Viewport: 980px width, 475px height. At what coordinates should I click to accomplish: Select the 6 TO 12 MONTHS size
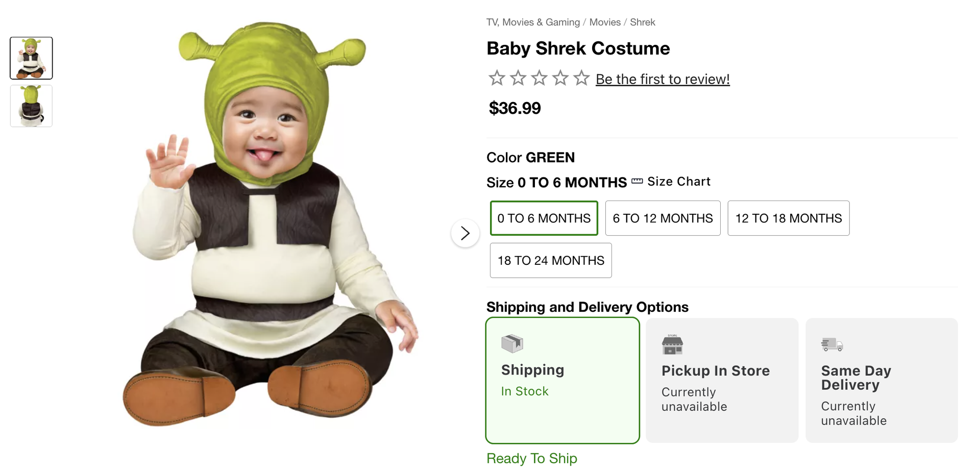pyautogui.click(x=663, y=218)
